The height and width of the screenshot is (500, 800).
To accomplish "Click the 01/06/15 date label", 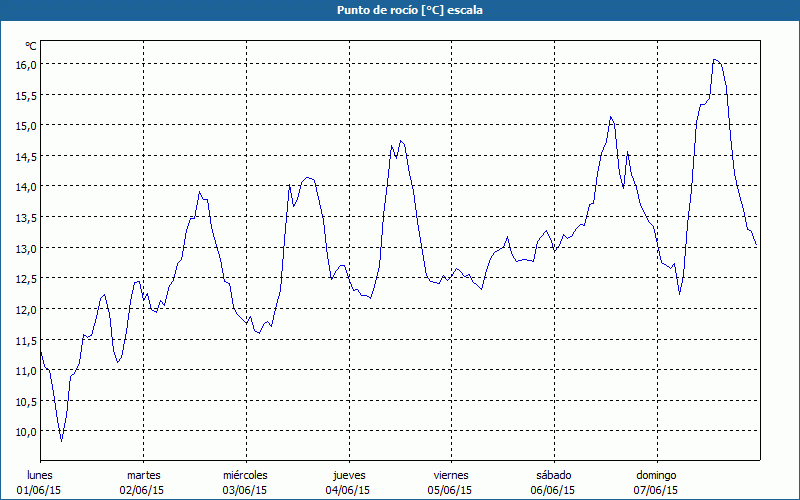I will click(39, 490).
